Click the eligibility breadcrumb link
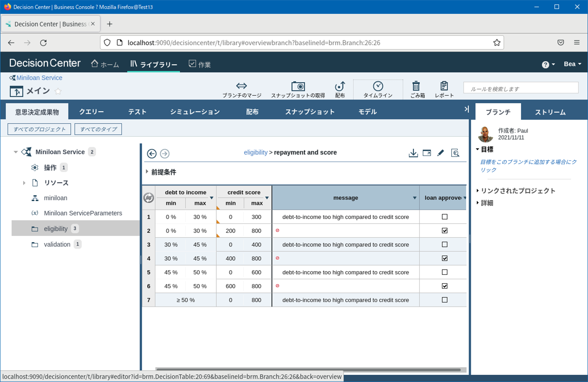 click(256, 152)
